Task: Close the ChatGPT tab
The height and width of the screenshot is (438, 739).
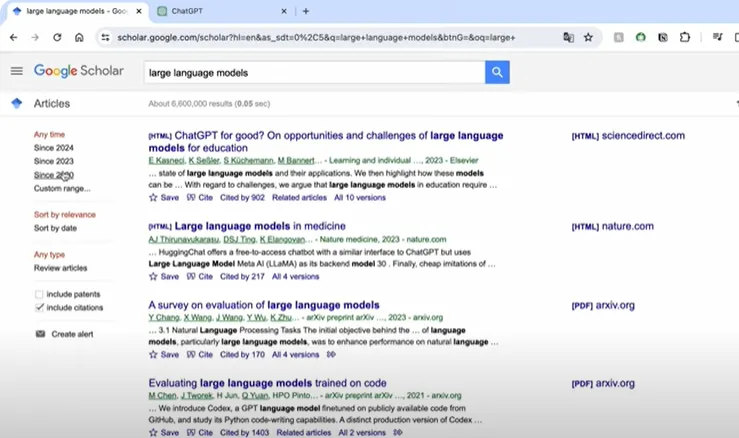Action: tap(284, 11)
